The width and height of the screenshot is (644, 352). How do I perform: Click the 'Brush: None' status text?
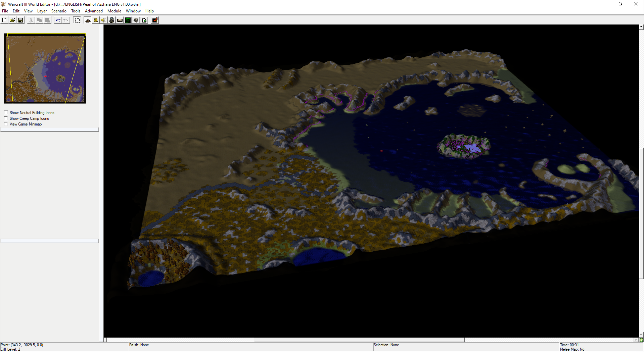coord(139,345)
